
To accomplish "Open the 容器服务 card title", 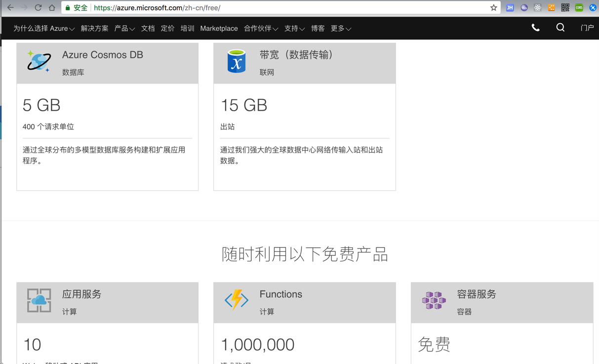I will point(477,294).
